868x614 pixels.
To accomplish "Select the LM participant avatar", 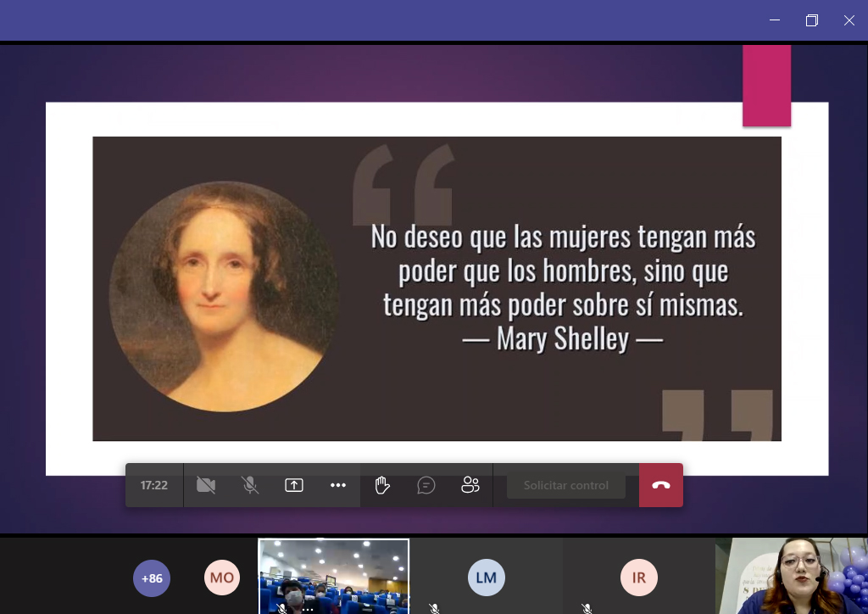I will pyautogui.click(x=486, y=578).
